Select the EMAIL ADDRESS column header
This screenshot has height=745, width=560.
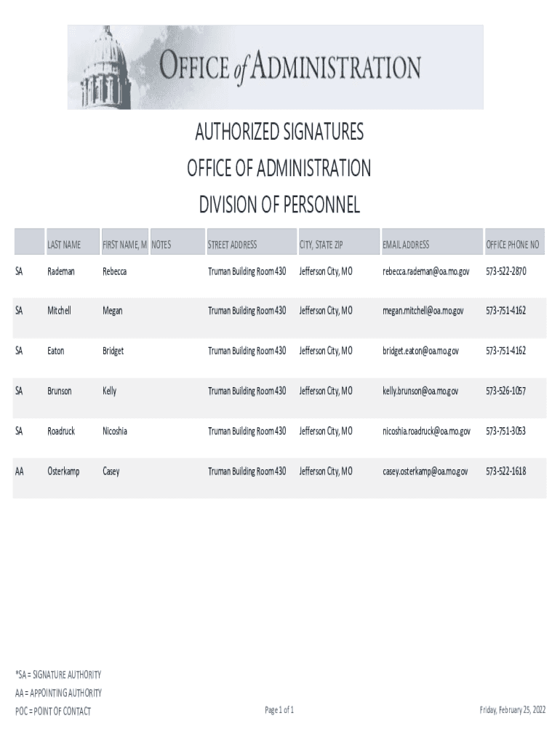(406, 244)
